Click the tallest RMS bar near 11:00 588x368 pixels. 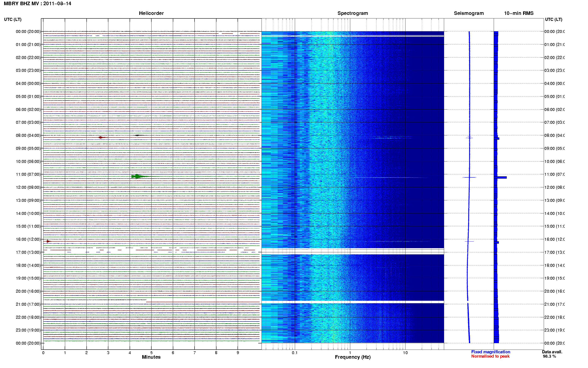[x=500, y=177]
